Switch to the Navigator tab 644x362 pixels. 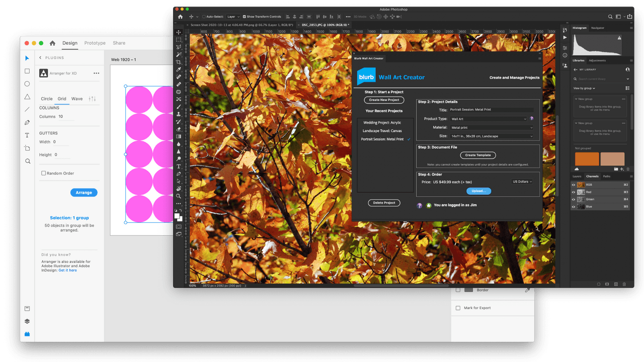(598, 28)
